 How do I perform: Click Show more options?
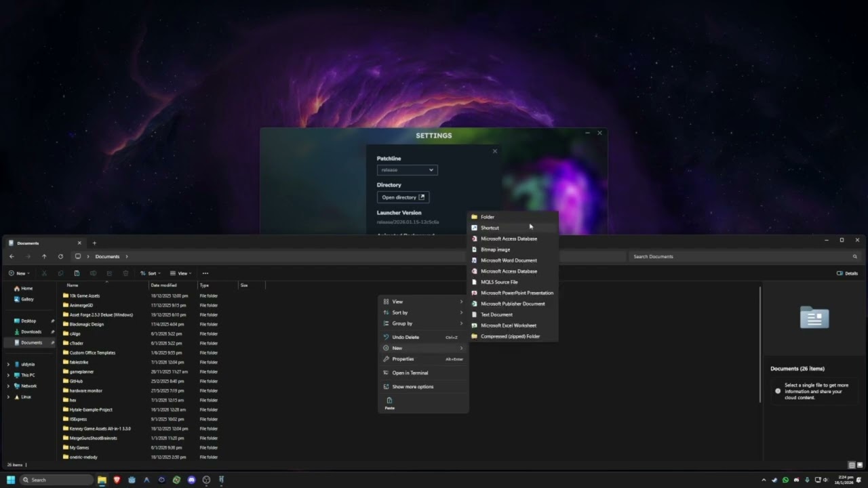tap(423, 386)
